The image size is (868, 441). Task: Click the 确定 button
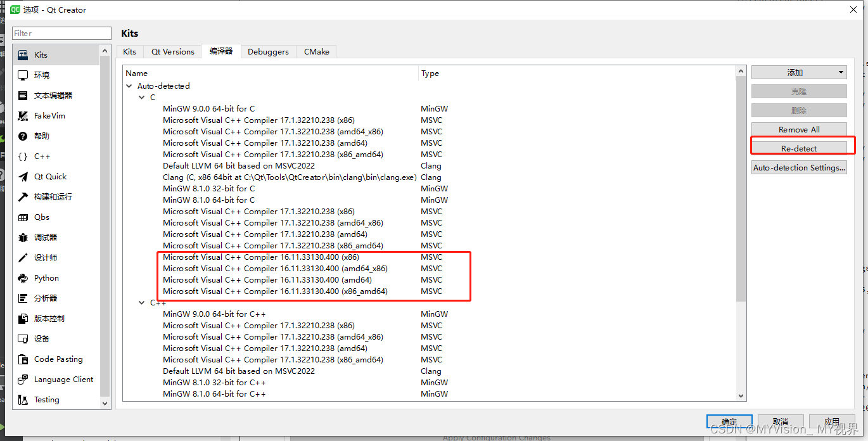[729, 421]
